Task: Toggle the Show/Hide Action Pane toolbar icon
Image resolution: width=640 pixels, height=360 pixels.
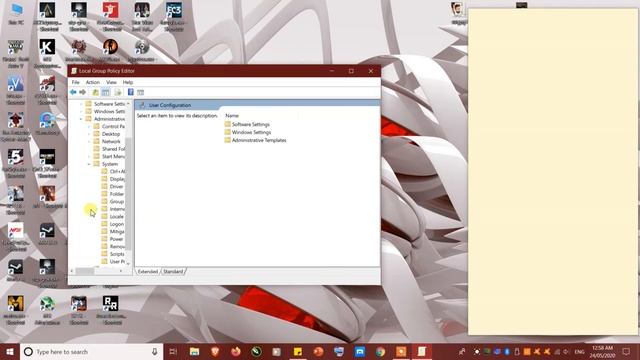Action: pos(140,92)
